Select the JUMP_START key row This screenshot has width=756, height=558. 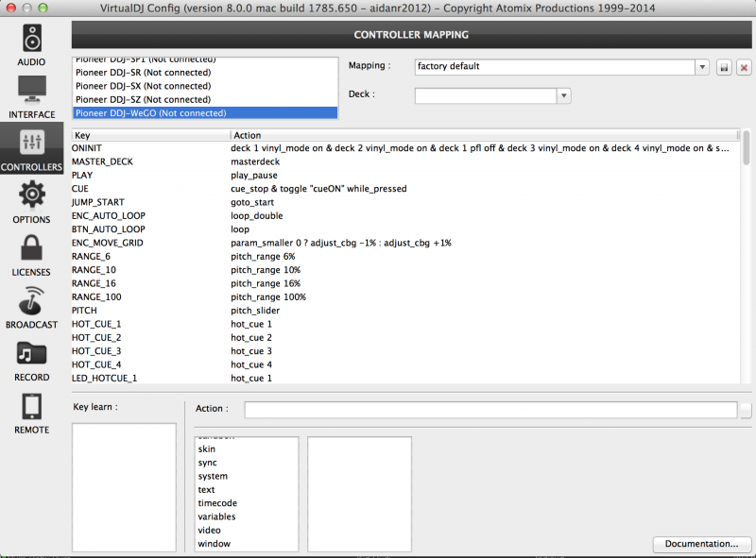[x=405, y=202]
